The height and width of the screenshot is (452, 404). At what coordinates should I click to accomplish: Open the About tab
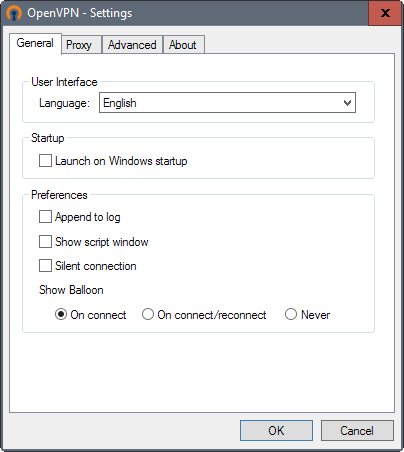tap(183, 45)
